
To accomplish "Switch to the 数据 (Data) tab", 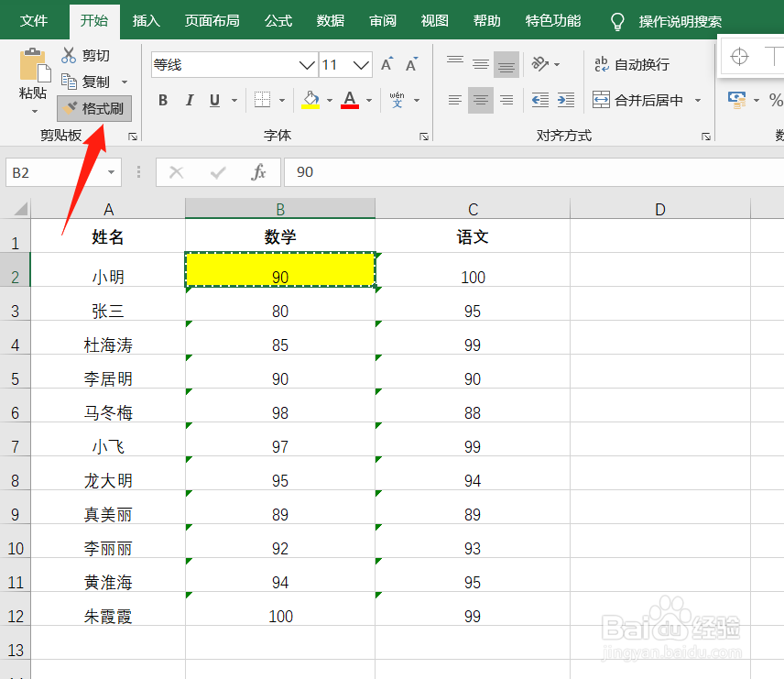I will click(331, 20).
